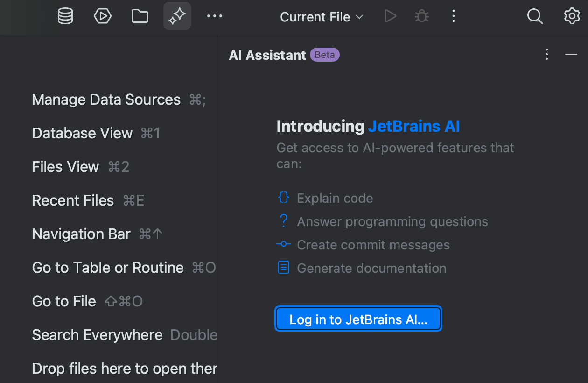
Task: Open Manage Data Sources
Action: pyautogui.click(x=106, y=99)
